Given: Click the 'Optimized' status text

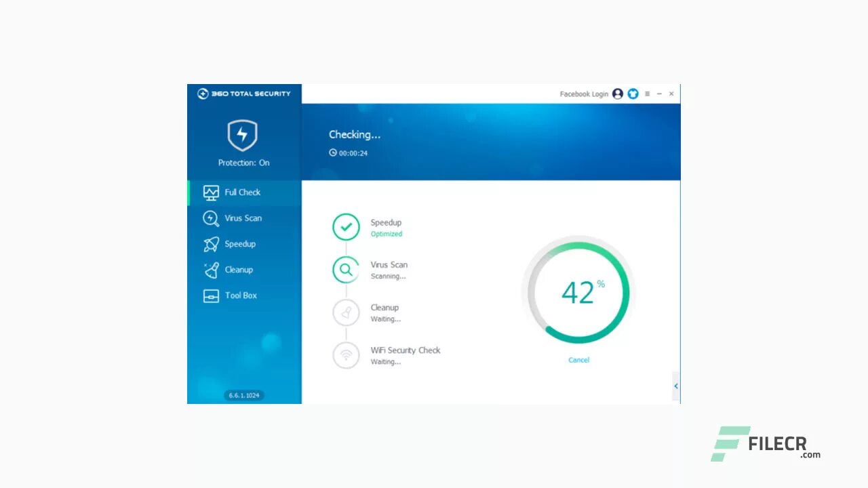Looking at the screenshot, I should tap(387, 234).
